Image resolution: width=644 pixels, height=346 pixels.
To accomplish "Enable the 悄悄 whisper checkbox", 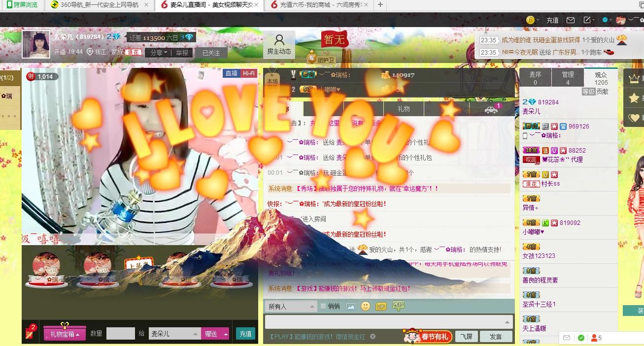I will click(323, 306).
